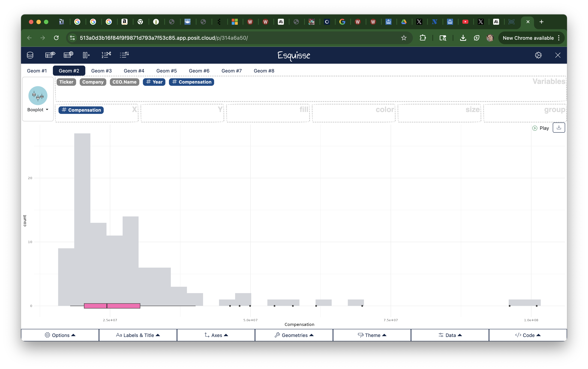This screenshot has height=369, width=588.
Task: Click the create column icon
Action: pos(86,55)
